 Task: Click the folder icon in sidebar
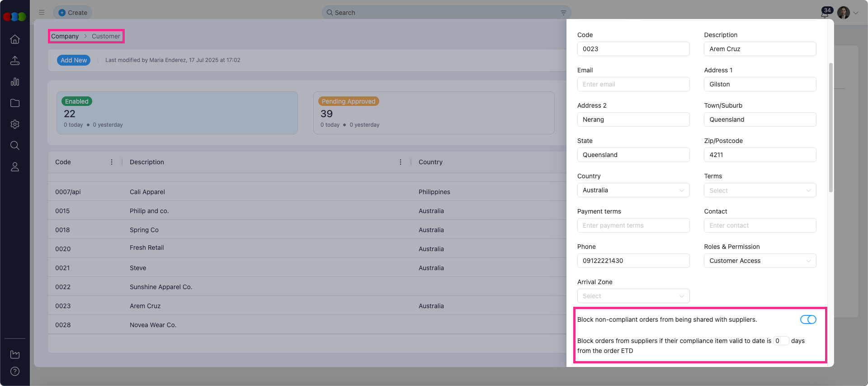[15, 103]
